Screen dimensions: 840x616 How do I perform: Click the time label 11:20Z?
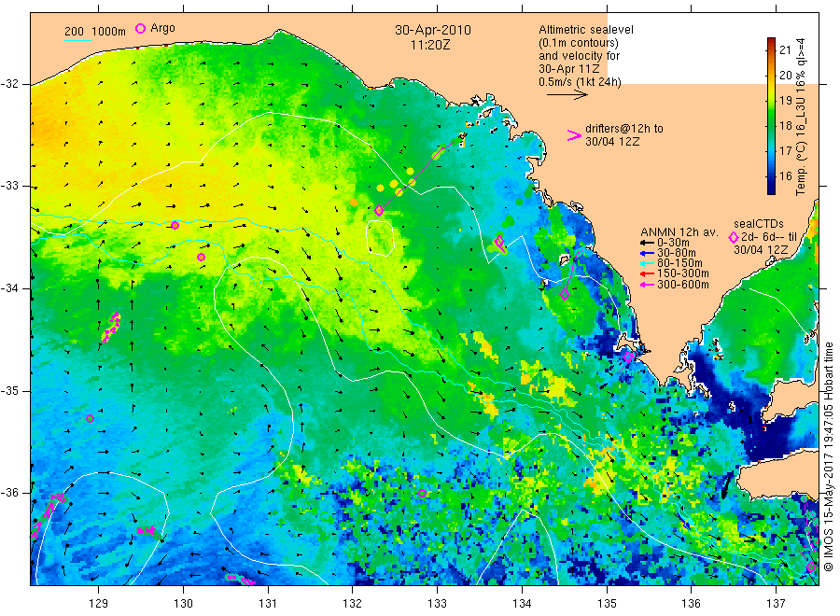click(x=430, y=45)
